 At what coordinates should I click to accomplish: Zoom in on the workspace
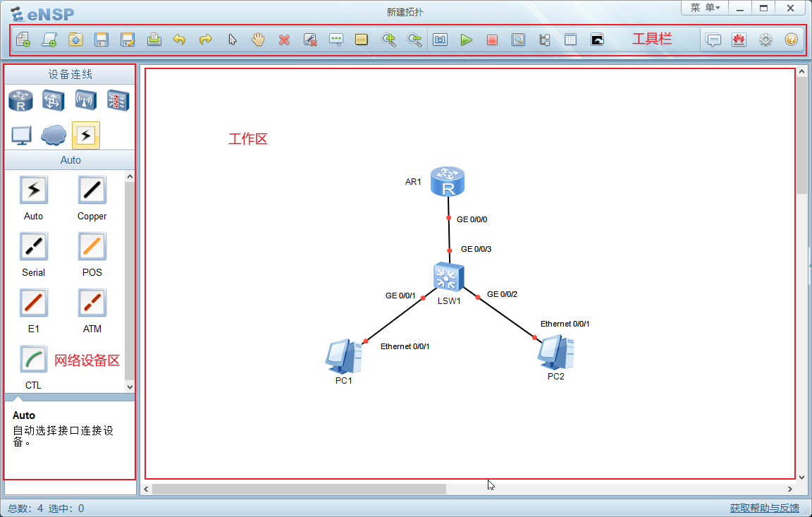point(388,39)
